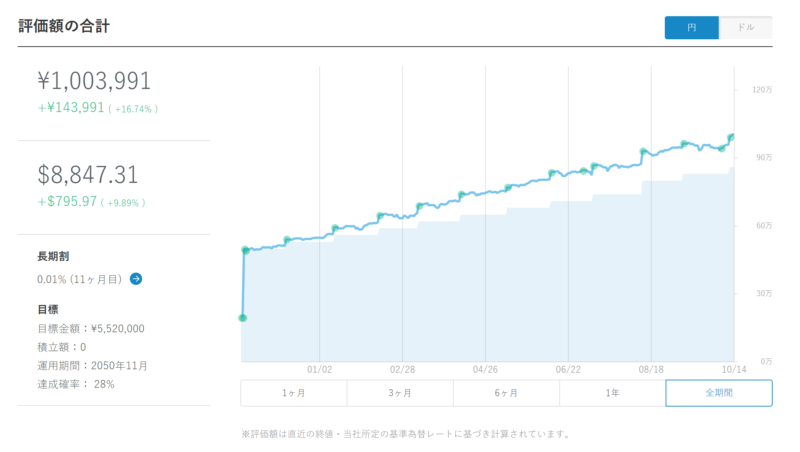Click the 長期割 label

pyautogui.click(x=53, y=257)
